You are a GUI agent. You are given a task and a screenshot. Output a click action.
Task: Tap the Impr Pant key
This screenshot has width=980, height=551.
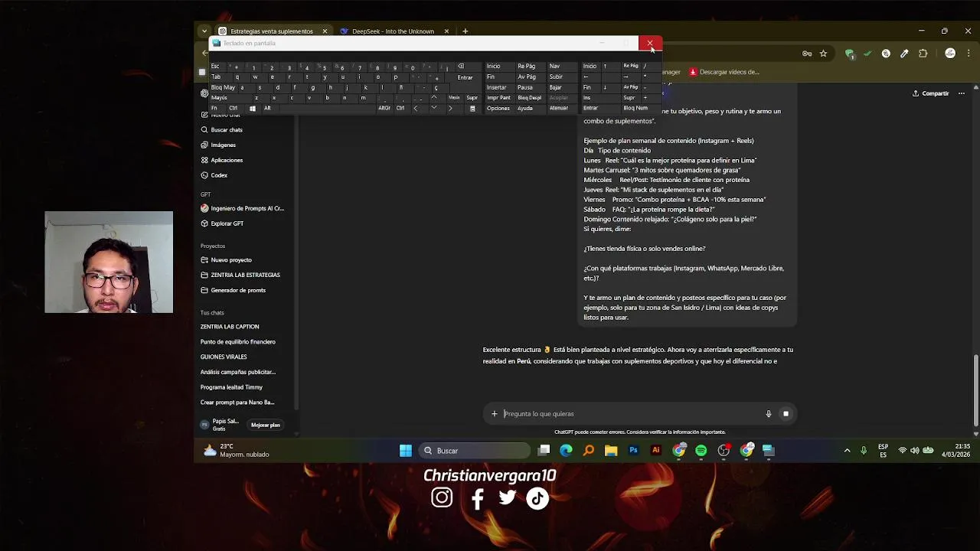pyautogui.click(x=498, y=98)
